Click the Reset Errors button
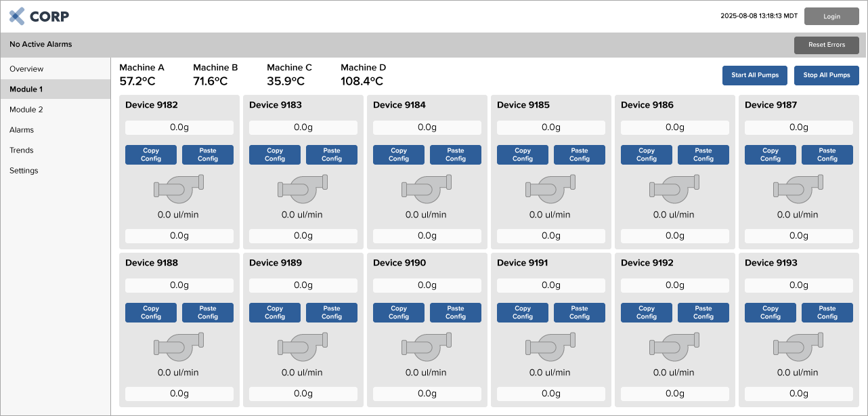868x416 pixels. pyautogui.click(x=827, y=45)
